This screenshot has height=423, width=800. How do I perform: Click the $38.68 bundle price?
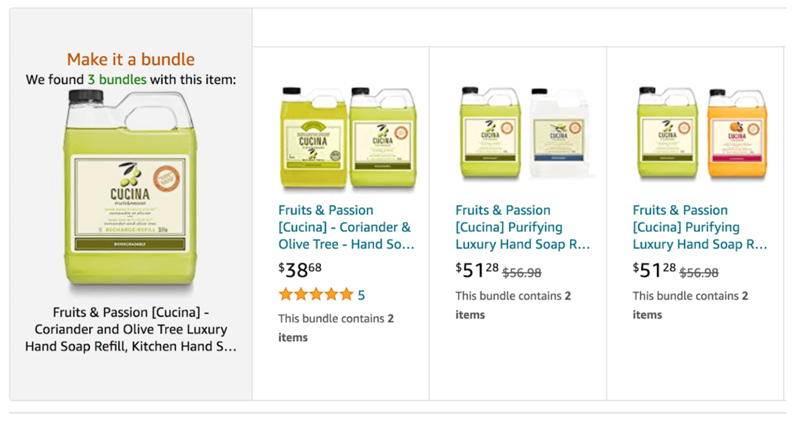coord(300,269)
